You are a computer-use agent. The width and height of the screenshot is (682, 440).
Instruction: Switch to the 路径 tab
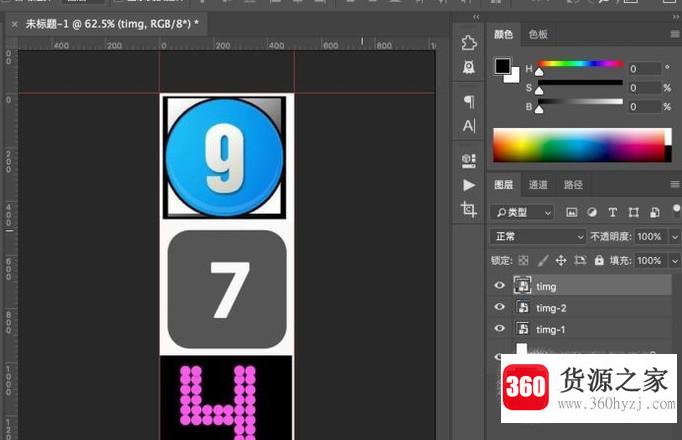573,185
